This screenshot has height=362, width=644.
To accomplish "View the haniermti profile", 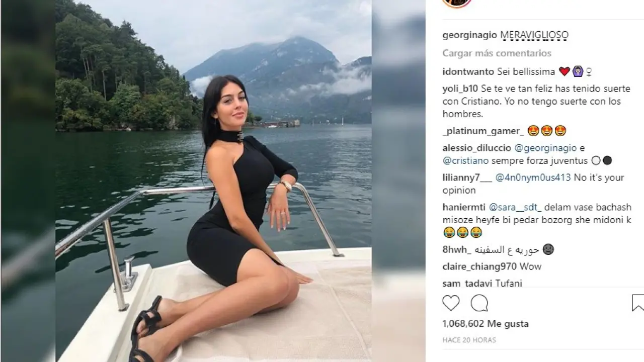I will (x=464, y=207).
